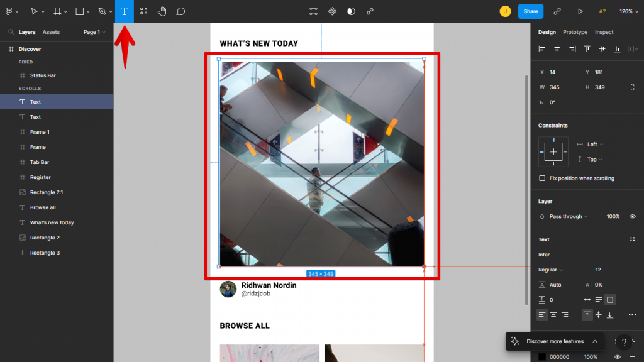Toggle the constrain proportions link for W and H
Screen dimensions: 644x362
(x=632, y=87)
